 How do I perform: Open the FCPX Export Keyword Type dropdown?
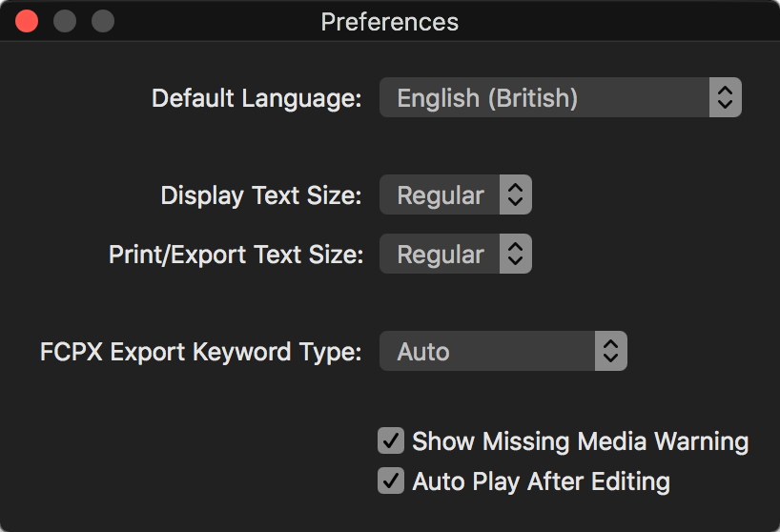coord(503,351)
